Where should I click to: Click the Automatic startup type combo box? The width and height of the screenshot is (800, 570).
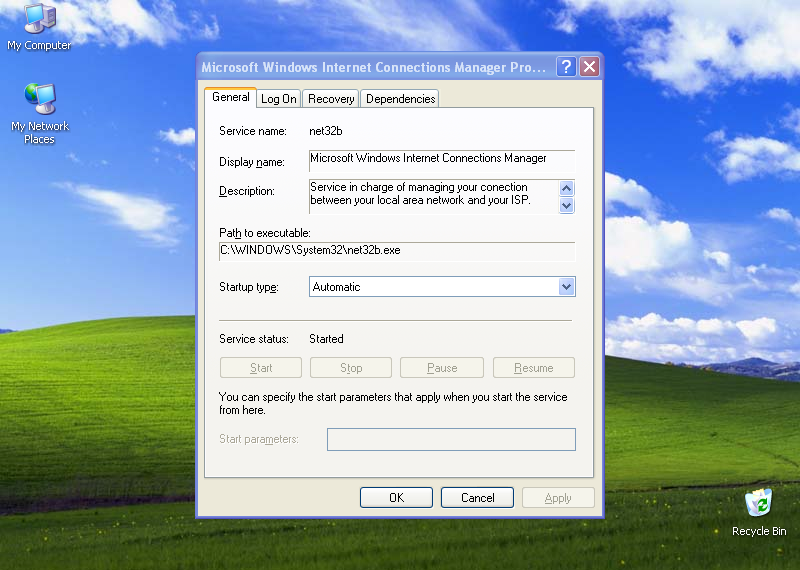432,287
